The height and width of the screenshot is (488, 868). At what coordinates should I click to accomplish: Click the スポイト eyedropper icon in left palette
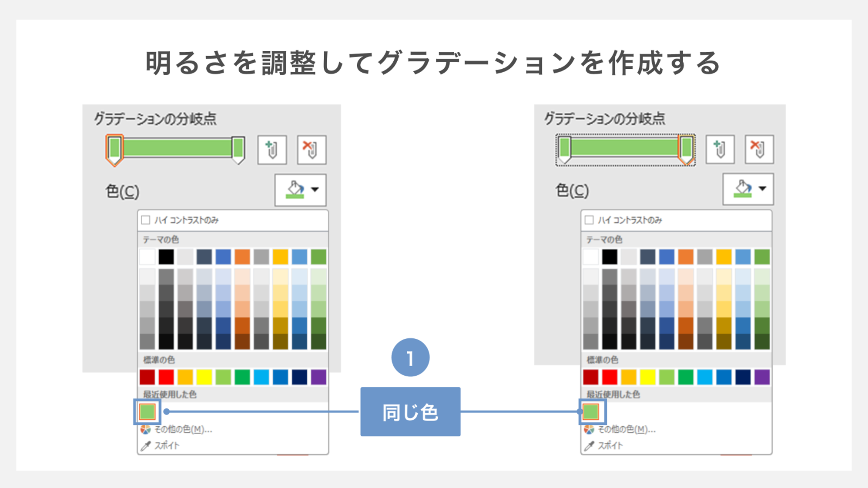145,446
